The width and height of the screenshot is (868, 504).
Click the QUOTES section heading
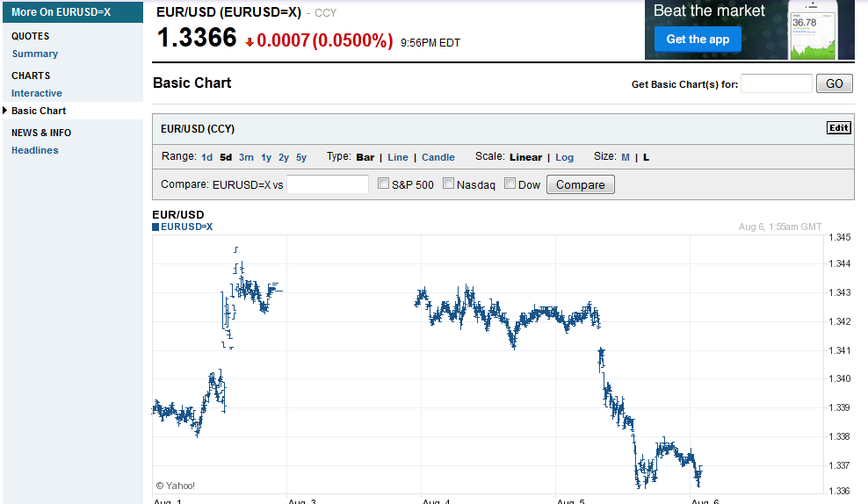31,37
